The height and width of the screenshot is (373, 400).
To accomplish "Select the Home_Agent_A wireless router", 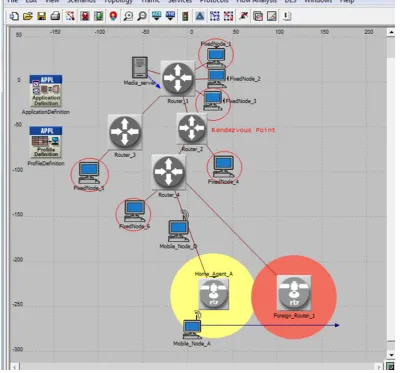I will 214,294.
